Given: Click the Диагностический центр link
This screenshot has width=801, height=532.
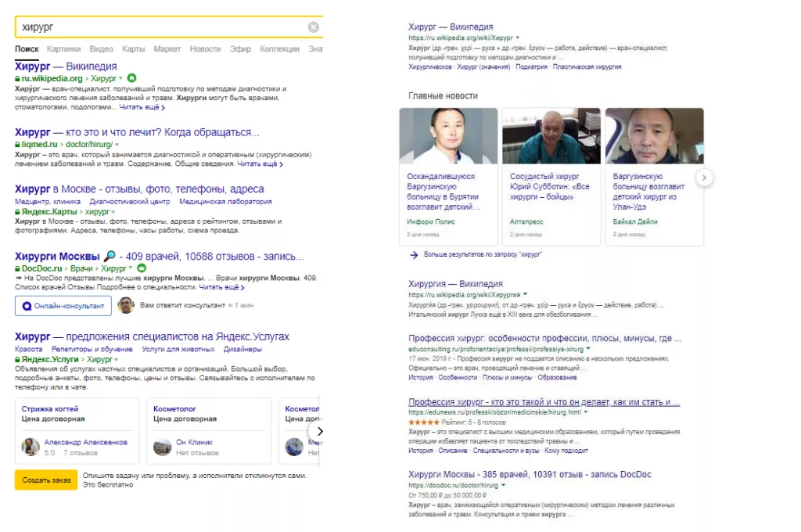Looking at the screenshot, I should pyautogui.click(x=130, y=202).
